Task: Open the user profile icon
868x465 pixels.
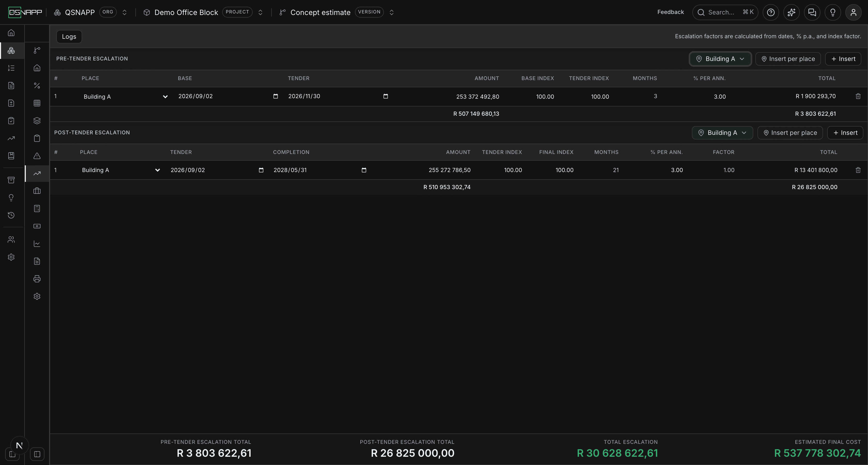Action: pyautogui.click(x=853, y=12)
